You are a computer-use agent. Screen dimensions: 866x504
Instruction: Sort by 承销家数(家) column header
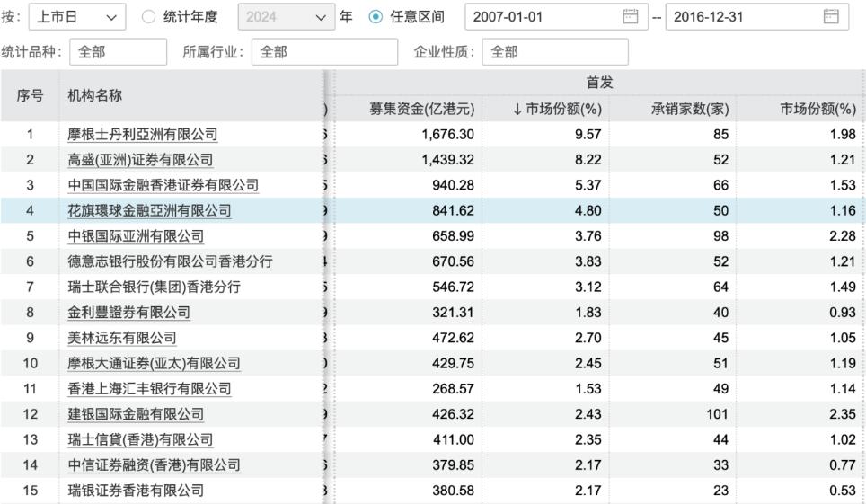[x=690, y=109]
